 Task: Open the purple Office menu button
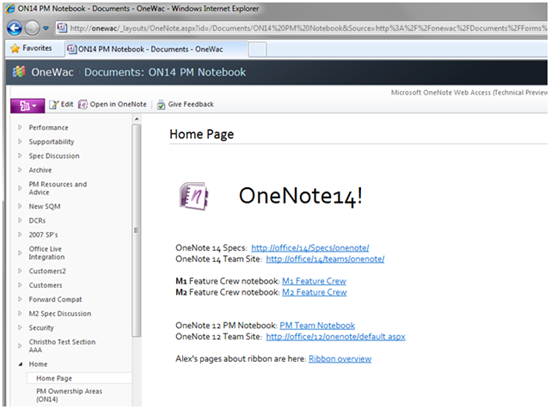(27, 106)
